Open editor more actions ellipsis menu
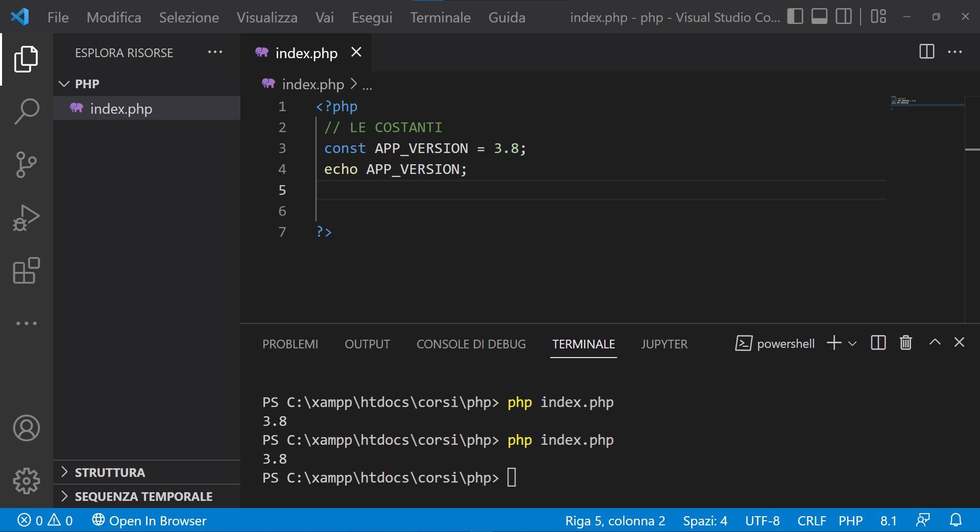The height and width of the screenshot is (532, 980). click(954, 52)
